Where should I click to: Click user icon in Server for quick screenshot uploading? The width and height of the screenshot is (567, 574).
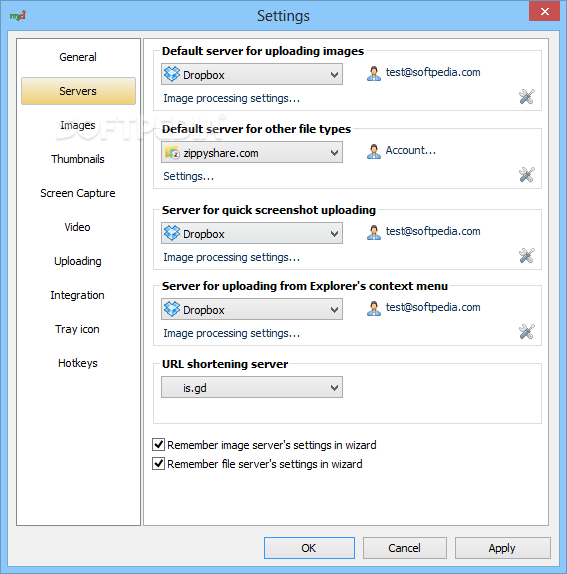[x=373, y=232]
